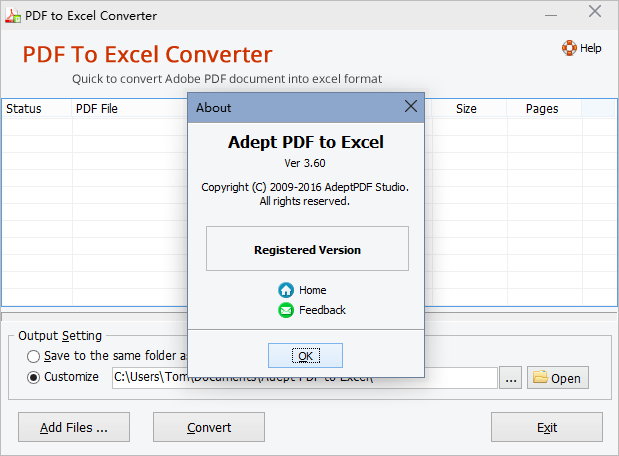Viewport: 619px width, 456px height.
Task: Click the Ver 3.60 text
Action: click(x=305, y=163)
